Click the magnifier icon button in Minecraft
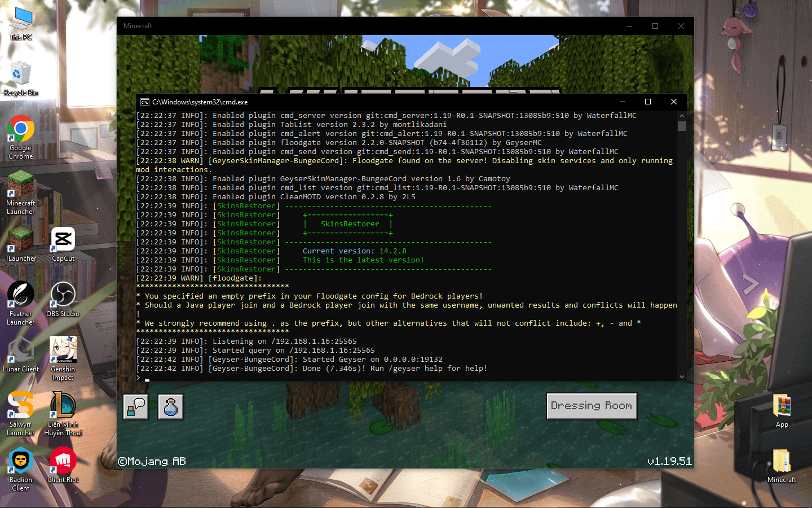 click(x=136, y=407)
